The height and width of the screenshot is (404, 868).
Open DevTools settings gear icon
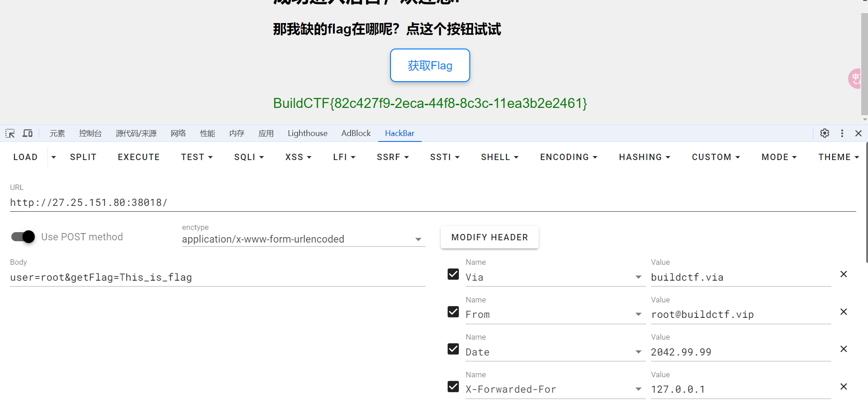click(825, 133)
